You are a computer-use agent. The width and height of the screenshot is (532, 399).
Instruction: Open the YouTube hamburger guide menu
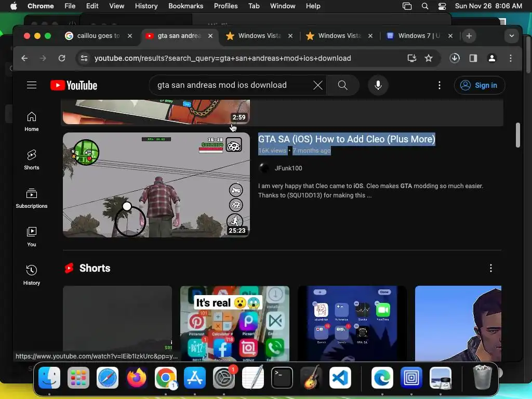(x=32, y=85)
